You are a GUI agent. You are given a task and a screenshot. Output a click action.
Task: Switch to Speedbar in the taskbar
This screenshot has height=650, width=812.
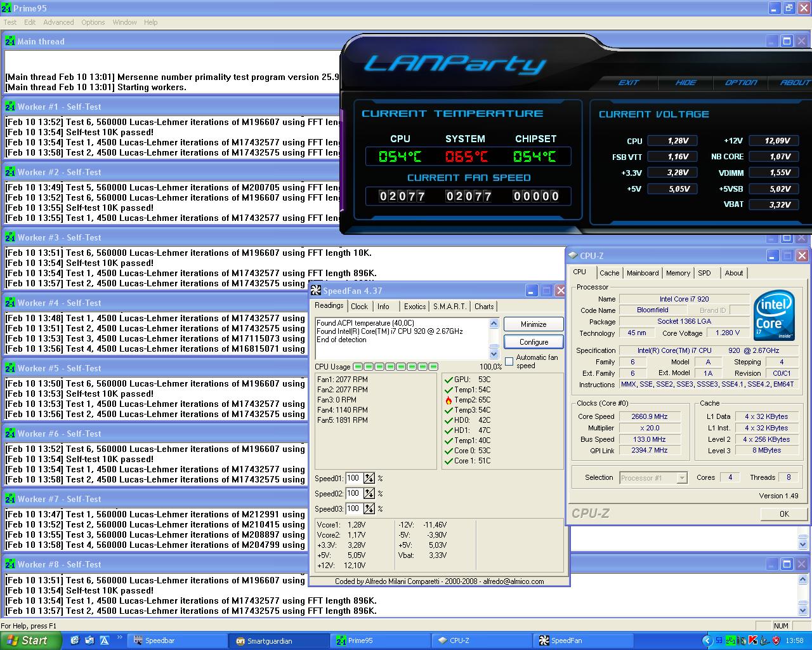click(178, 640)
